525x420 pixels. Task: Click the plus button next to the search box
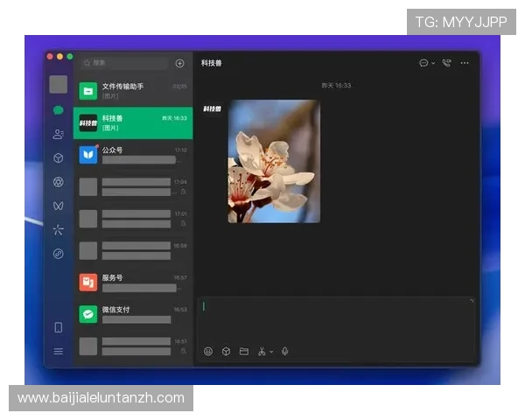click(x=179, y=63)
